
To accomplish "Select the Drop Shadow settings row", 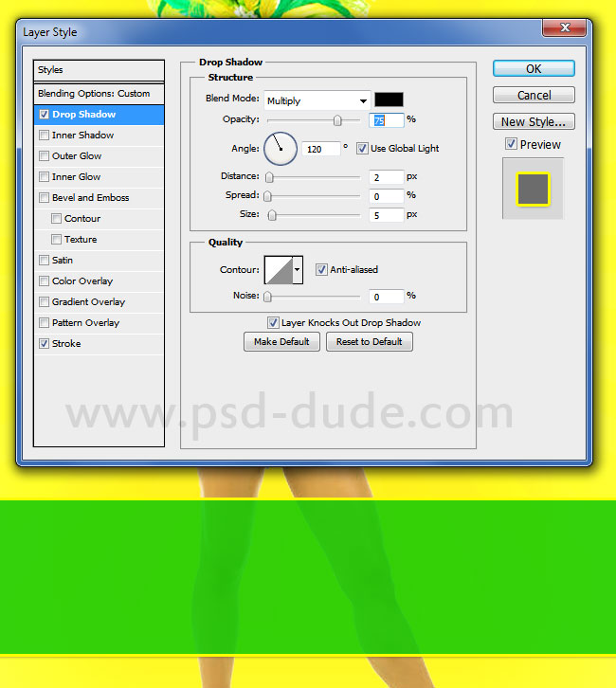I will click(99, 115).
